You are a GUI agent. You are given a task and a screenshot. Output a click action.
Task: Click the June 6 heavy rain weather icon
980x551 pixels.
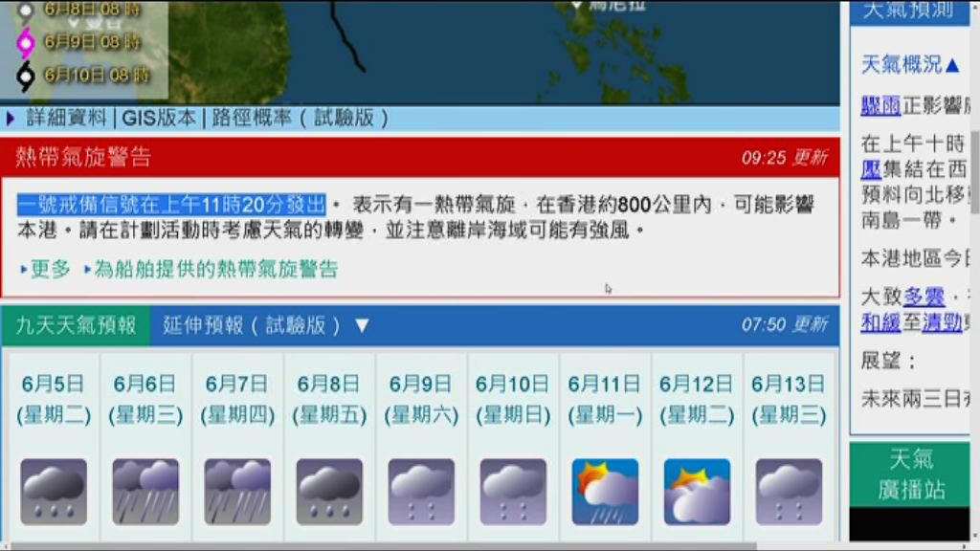click(x=144, y=491)
